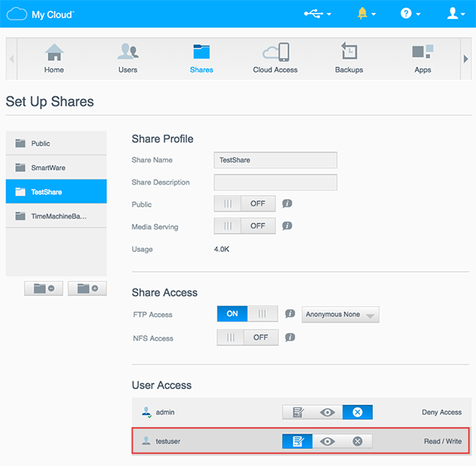Open the USB devices dropdown in header
The width and height of the screenshot is (476, 466).
point(317,13)
